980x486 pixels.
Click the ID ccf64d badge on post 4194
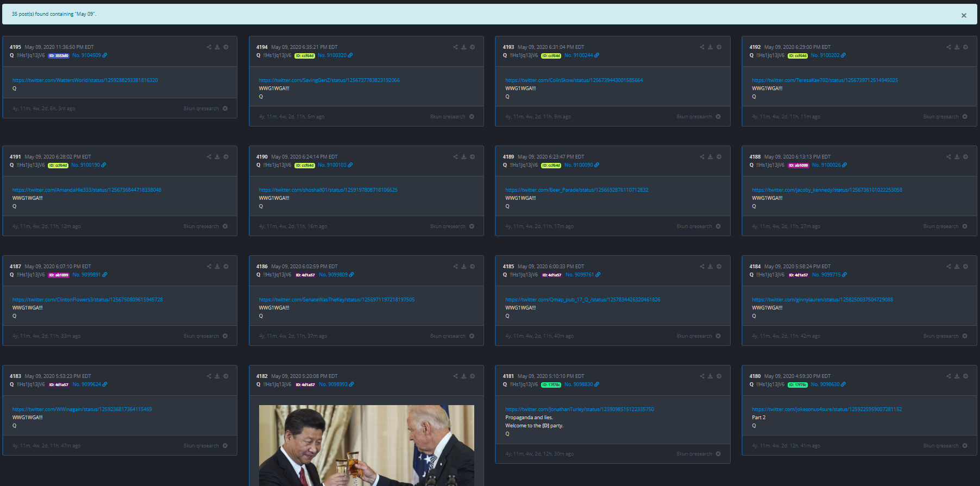pyautogui.click(x=305, y=55)
